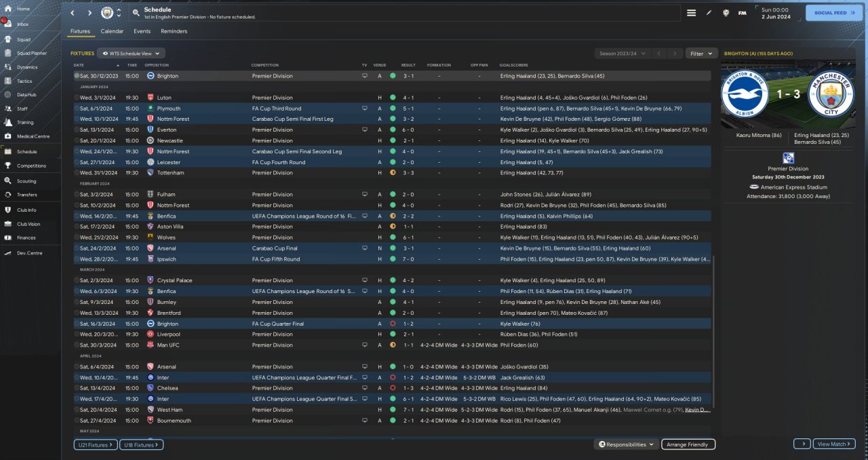Open the Reminders tab
This screenshot has height=460, width=868.
pyautogui.click(x=174, y=31)
